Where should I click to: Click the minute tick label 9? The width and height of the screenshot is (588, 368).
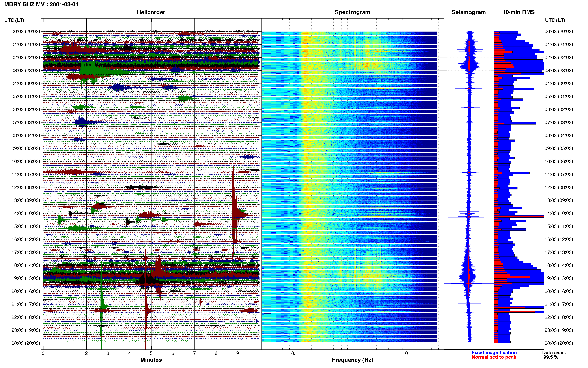click(238, 353)
